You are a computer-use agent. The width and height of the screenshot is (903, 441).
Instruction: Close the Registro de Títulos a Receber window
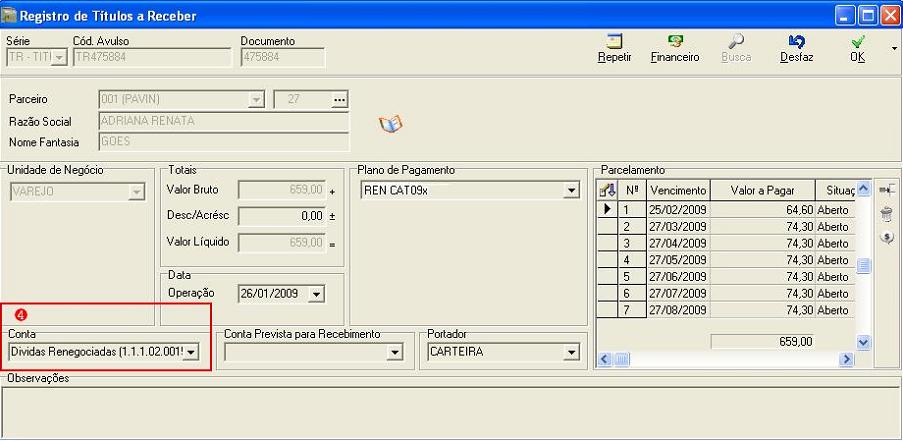click(x=889, y=15)
